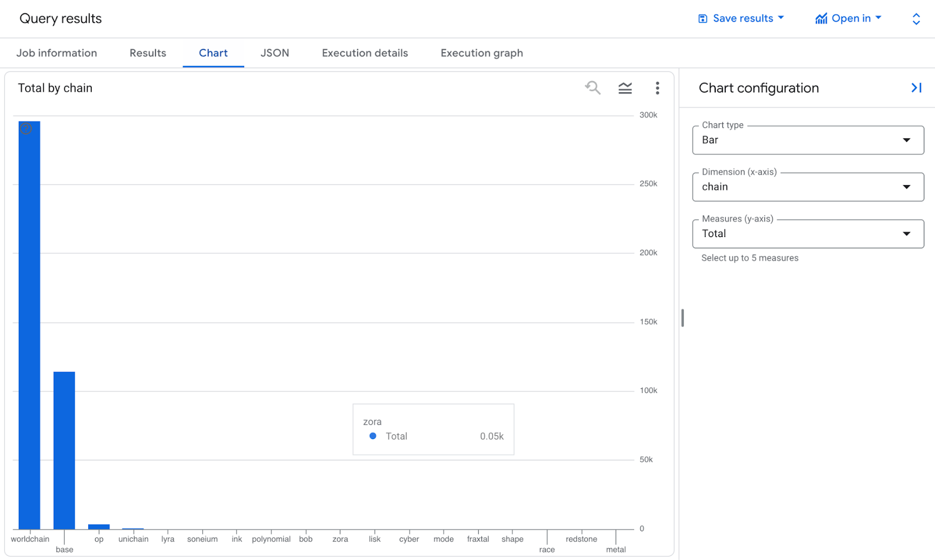Viewport: 935px width, 560px height.
Task: Open the JSON tab
Action: pyautogui.click(x=275, y=53)
